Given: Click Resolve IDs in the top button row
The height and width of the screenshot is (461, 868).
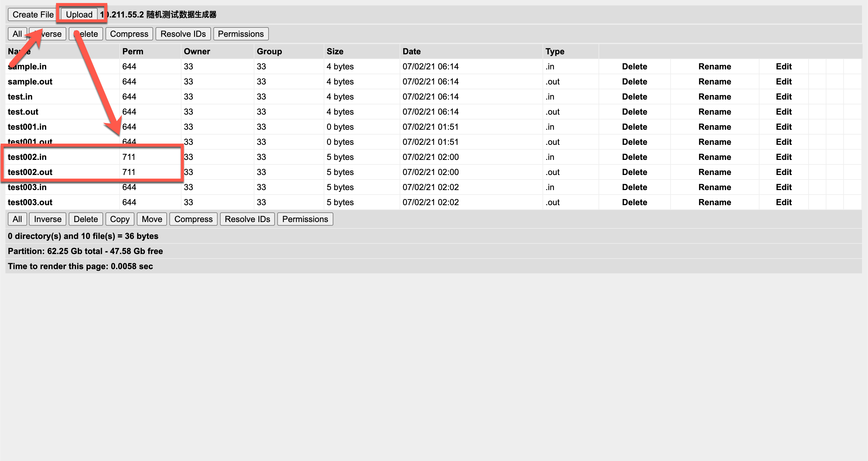Looking at the screenshot, I should pos(183,34).
